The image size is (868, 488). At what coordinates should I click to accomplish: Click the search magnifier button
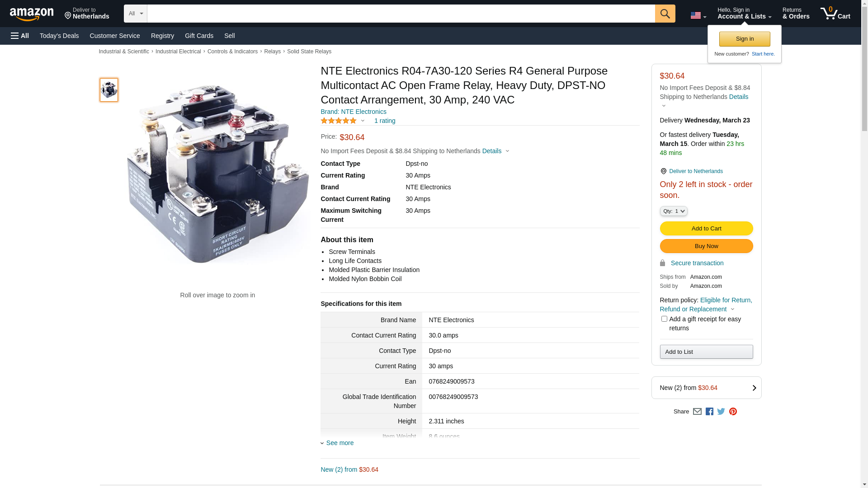tap(665, 14)
